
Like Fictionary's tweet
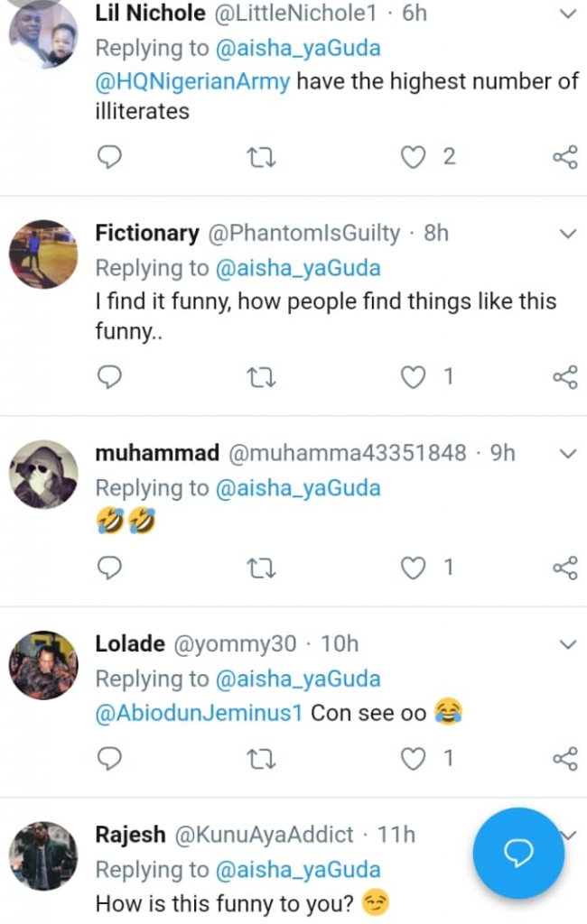(414, 377)
